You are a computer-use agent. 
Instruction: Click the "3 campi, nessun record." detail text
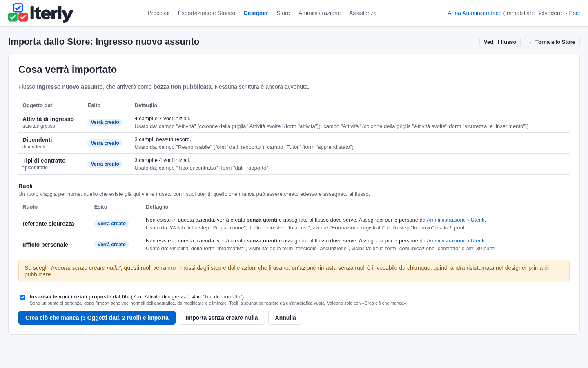pos(163,139)
